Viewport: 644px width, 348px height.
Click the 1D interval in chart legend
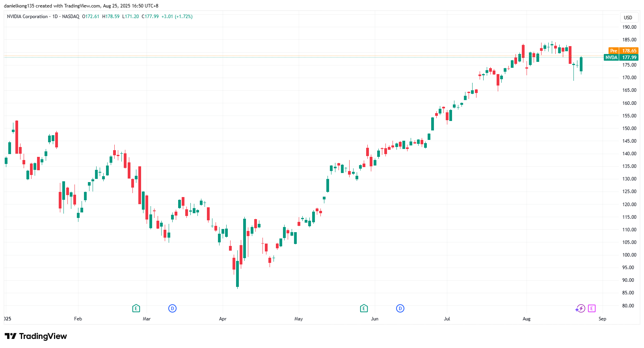[55, 17]
